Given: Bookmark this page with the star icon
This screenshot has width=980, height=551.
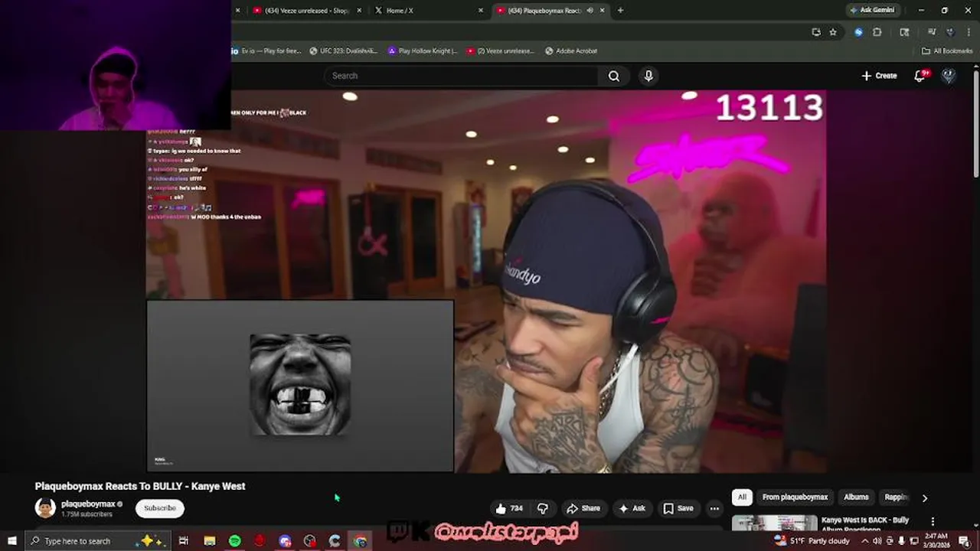Looking at the screenshot, I should 833,32.
